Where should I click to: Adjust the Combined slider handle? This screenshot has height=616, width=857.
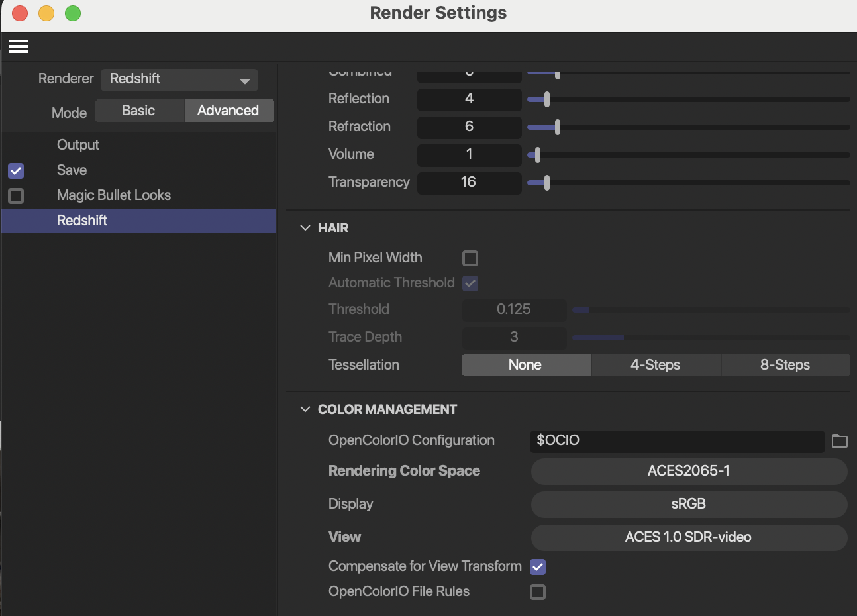pyautogui.click(x=558, y=74)
